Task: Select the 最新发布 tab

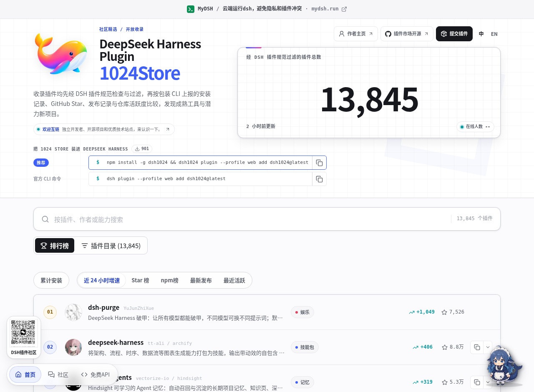Action: [x=201, y=280]
